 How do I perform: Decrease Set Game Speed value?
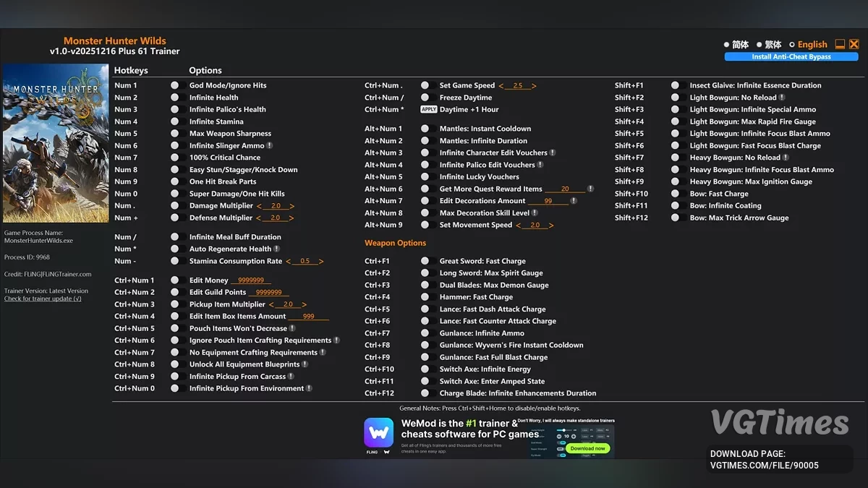[x=501, y=85]
